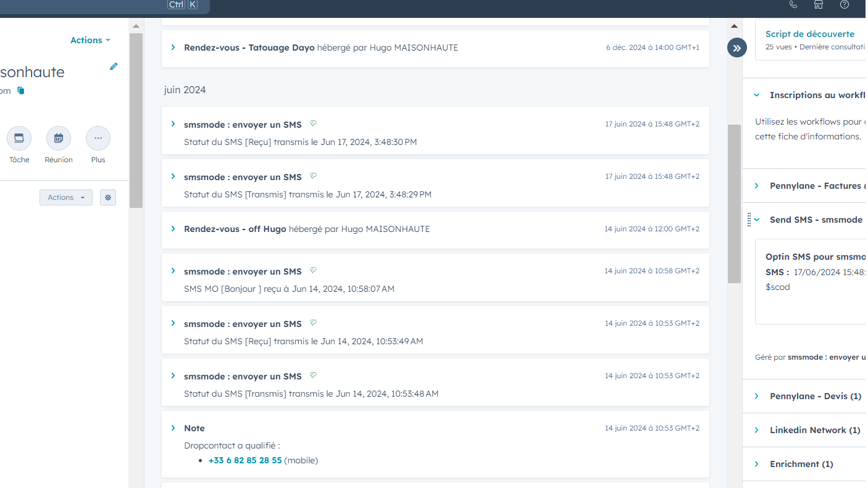Click the phone number +33 6 82 85 28 55
Viewport: 868px width, 488px height.
pyautogui.click(x=245, y=460)
